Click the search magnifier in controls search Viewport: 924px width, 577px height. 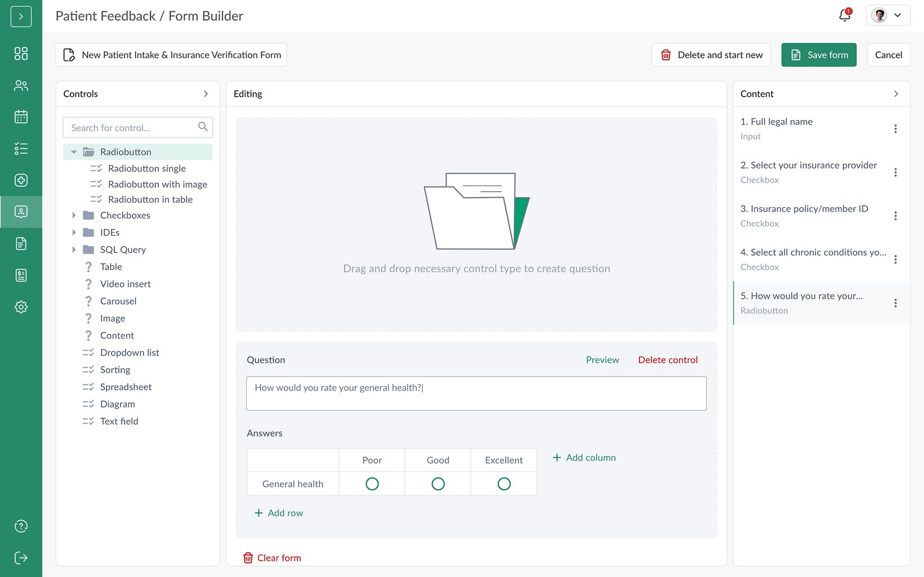point(203,127)
